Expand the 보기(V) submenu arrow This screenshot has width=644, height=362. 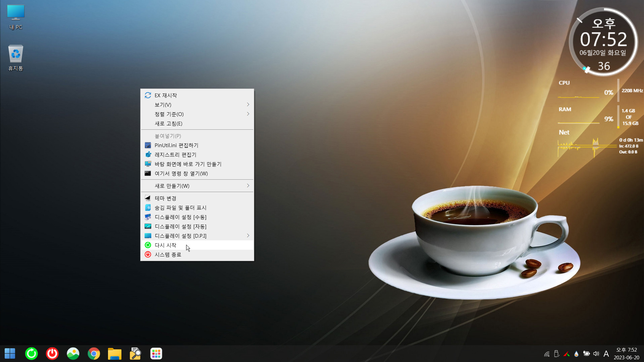click(x=248, y=105)
